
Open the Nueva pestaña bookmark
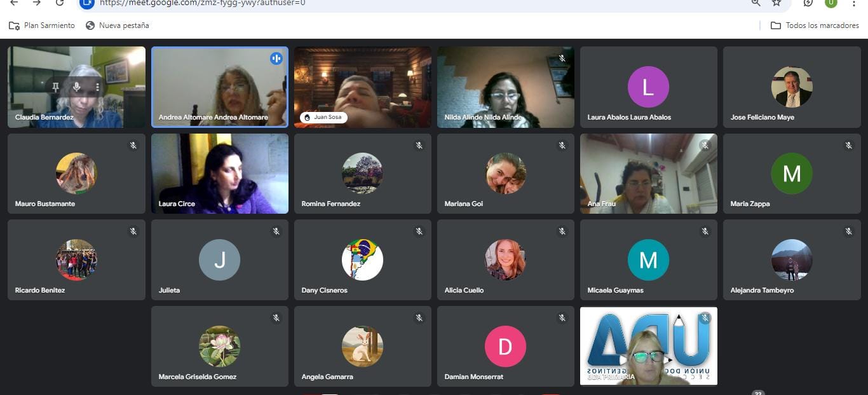117,25
